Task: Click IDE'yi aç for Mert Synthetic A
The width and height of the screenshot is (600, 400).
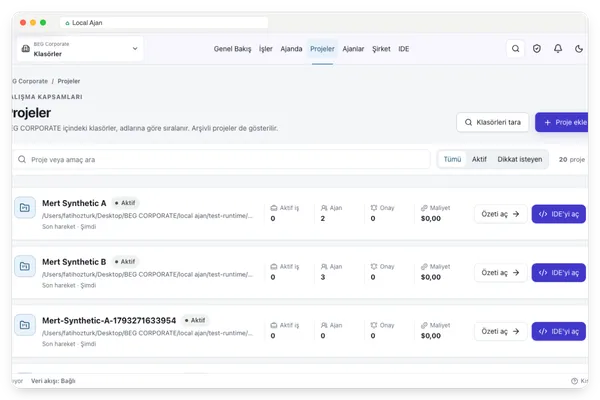Action: (558, 214)
